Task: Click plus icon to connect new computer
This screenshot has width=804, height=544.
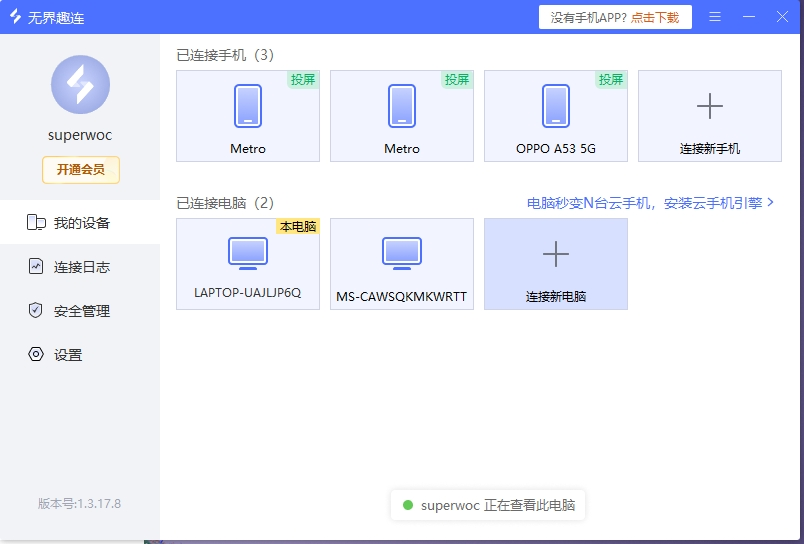Action: tap(556, 254)
